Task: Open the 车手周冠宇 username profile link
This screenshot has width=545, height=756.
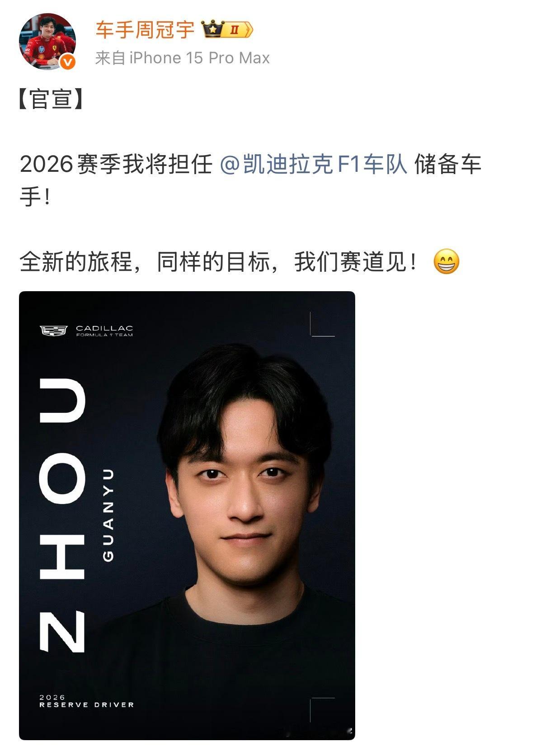Action: click(145, 30)
